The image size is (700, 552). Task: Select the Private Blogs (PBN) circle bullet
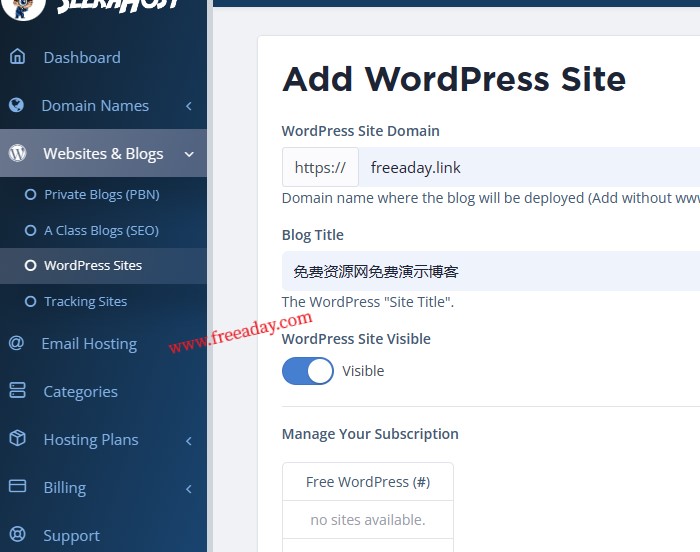30,195
